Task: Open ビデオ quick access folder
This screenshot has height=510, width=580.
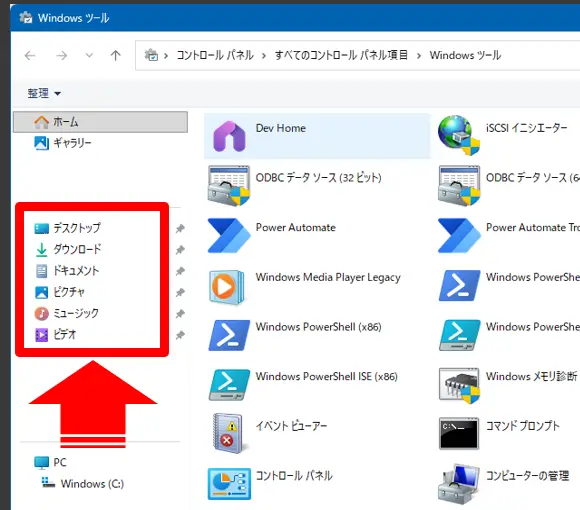Action: coord(55,335)
